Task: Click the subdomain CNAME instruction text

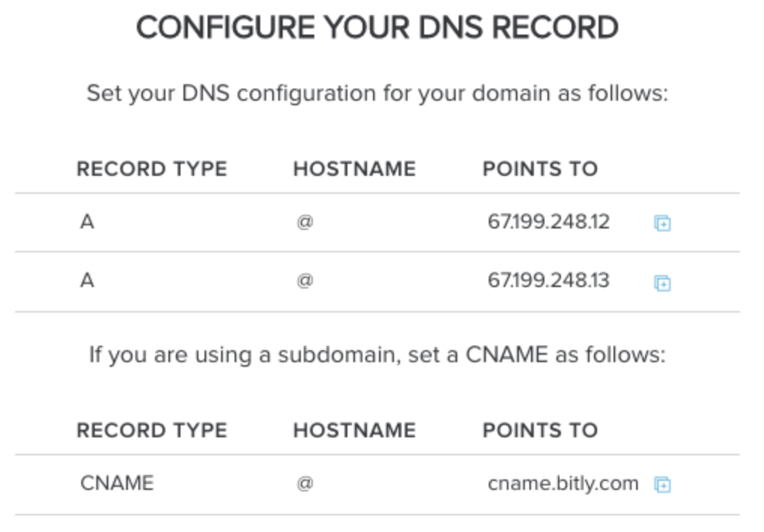Action: coord(377,355)
